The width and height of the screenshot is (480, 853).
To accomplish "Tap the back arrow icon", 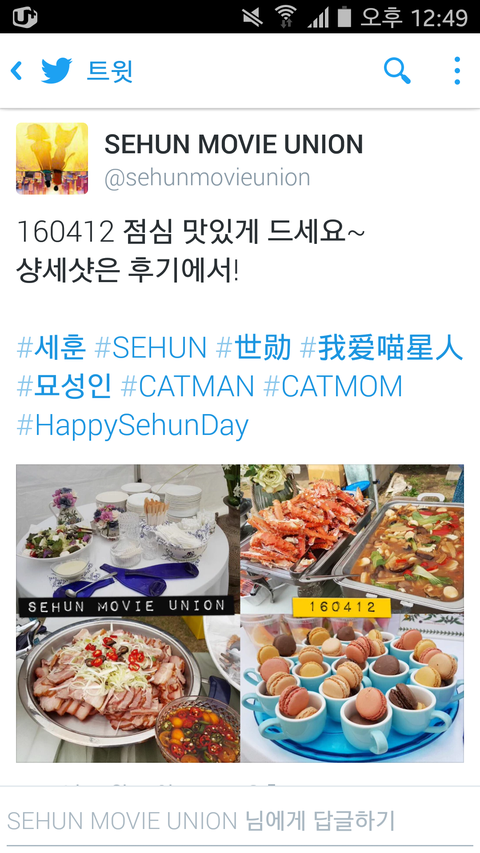I will [x=17, y=71].
